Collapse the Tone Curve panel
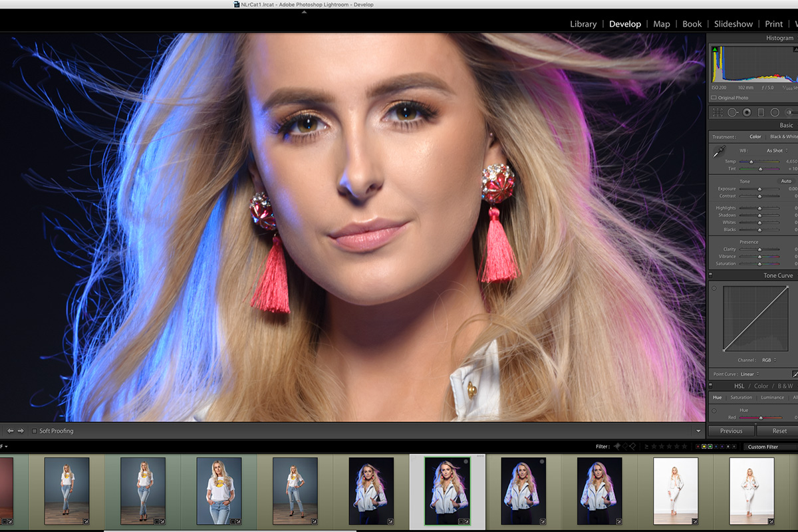Screen dimensions: 798x532 778,275
